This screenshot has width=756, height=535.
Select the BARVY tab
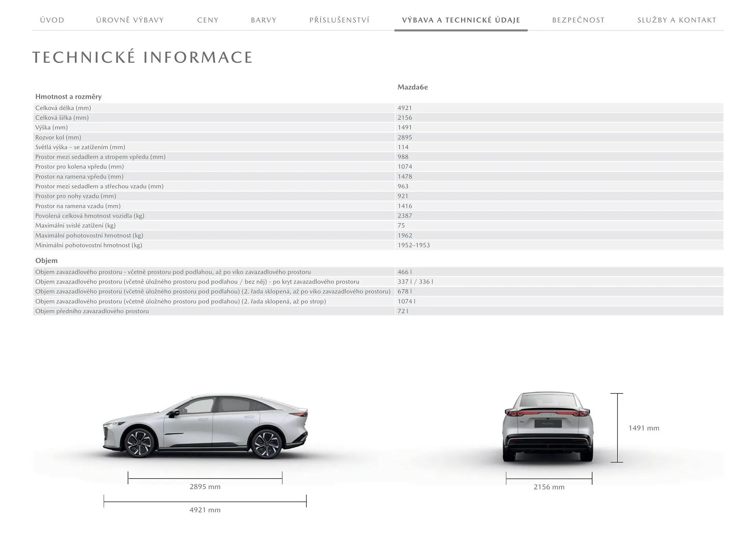[x=263, y=20]
